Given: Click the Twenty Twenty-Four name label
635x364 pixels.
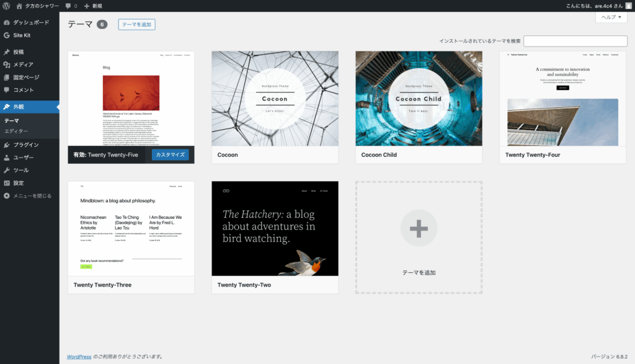Looking at the screenshot, I should click(533, 154).
